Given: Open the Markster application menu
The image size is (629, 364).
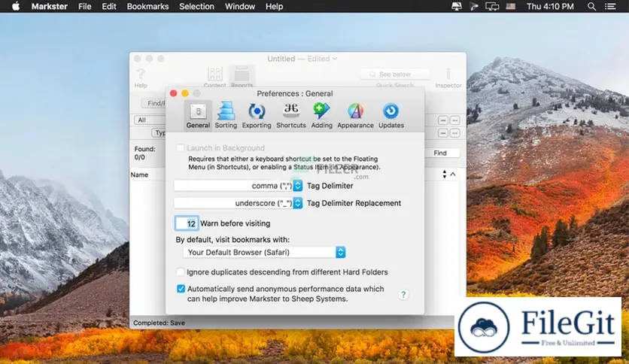Looking at the screenshot, I should [x=50, y=7].
